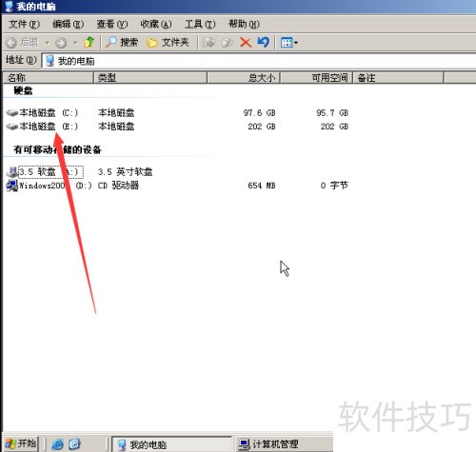Switch to 计算机管理 taskbar button
This screenshot has width=476, height=452.
tap(284, 444)
